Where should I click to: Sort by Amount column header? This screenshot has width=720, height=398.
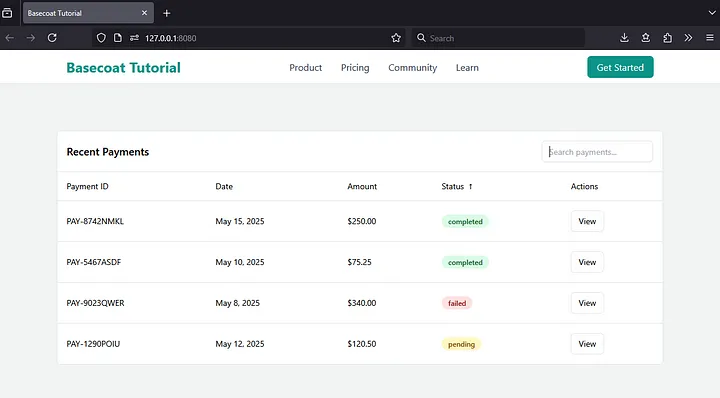tap(362, 186)
